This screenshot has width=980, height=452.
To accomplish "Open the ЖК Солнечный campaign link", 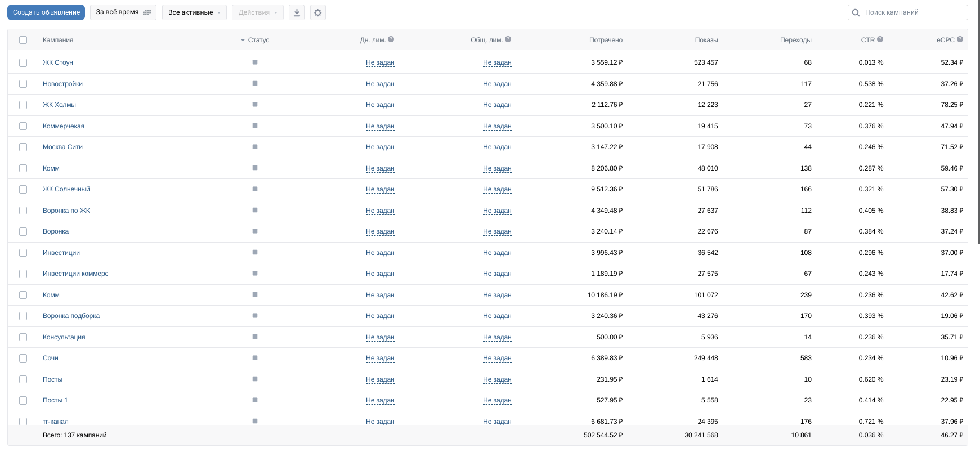I will [66, 189].
